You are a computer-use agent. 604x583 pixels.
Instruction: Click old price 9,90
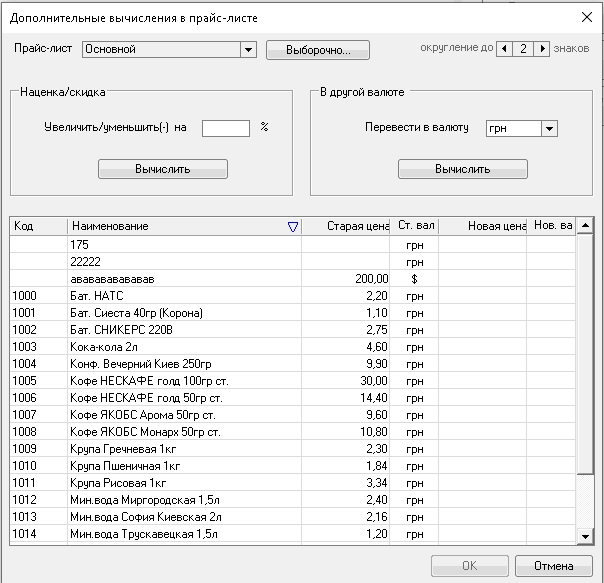coord(346,363)
